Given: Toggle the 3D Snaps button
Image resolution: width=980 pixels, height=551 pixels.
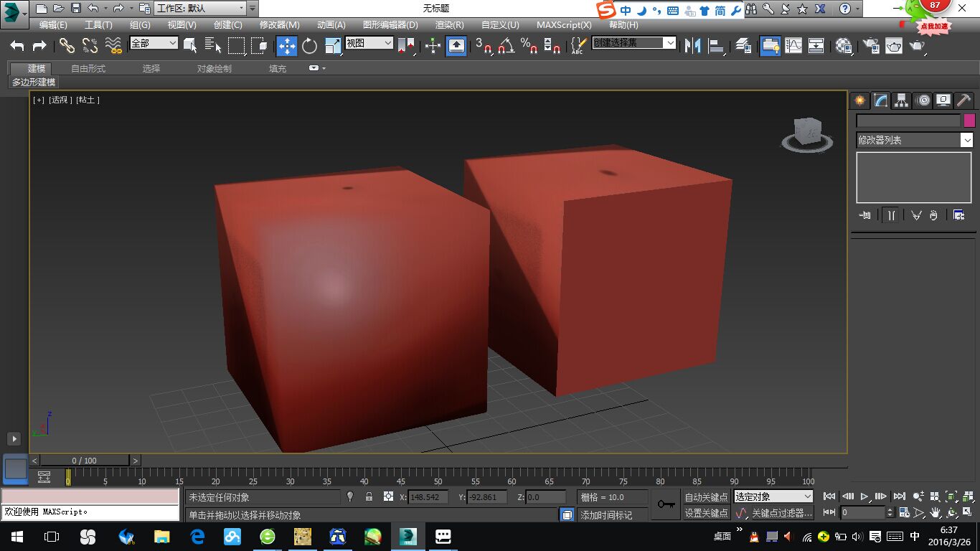Looking at the screenshot, I should coord(484,47).
